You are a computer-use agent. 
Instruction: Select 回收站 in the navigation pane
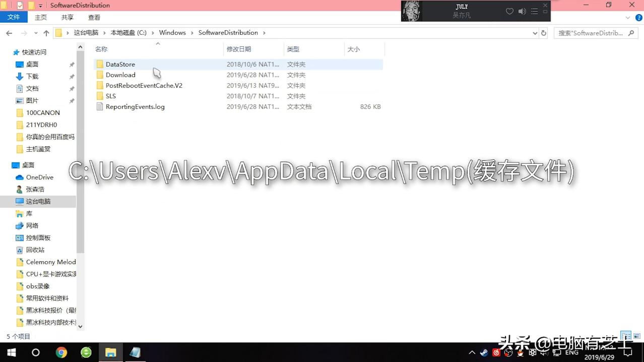point(35,250)
